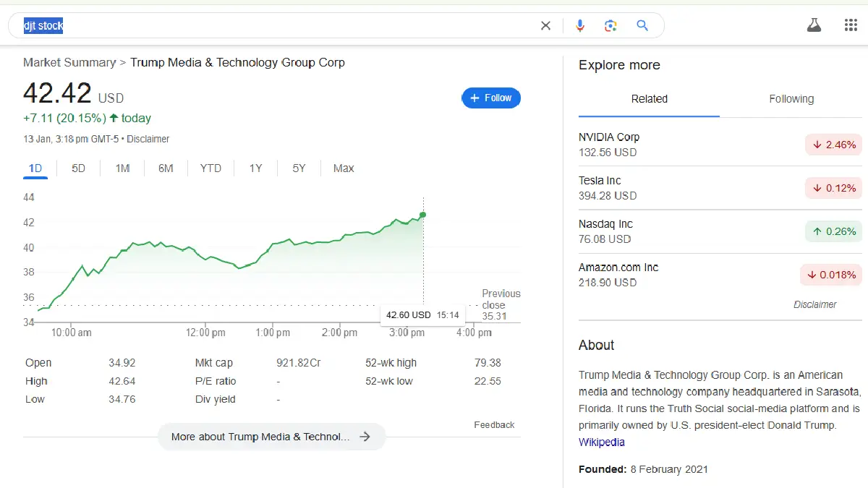Click the 52-wk low value 22.55
Screen dimensions: 868x488
click(488, 381)
